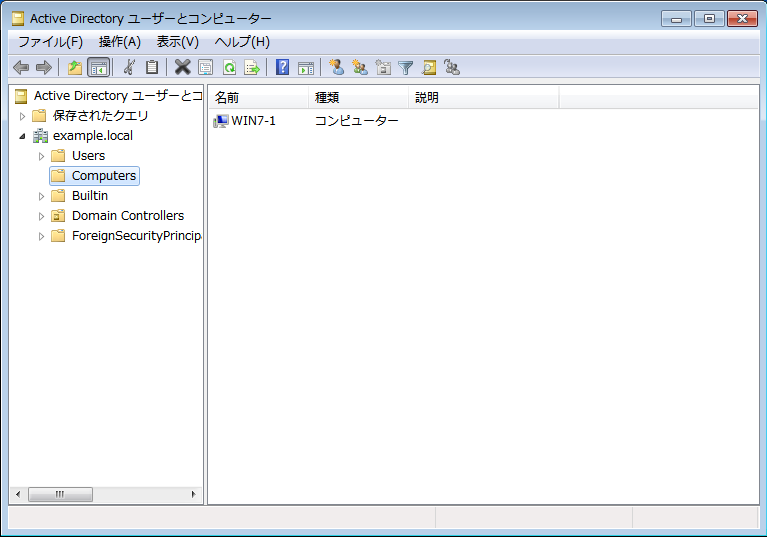Image resolution: width=767 pixels, height=537 pixels.
Task: Sort by the 種類 column header
Action: click(x=359, y=98)
